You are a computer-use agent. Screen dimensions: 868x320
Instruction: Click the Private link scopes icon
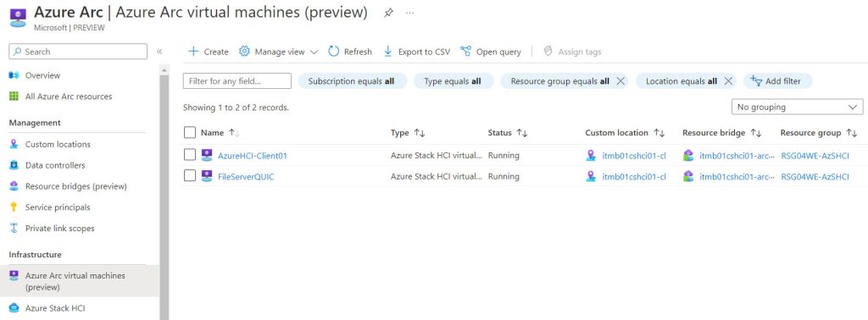pos(14,229)
